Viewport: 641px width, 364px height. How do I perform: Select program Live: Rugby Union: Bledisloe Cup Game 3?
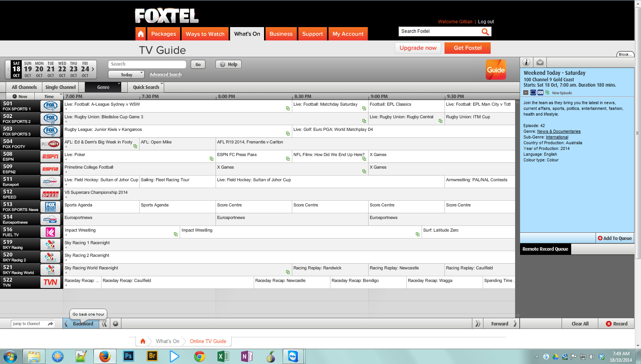click(215, 119)
